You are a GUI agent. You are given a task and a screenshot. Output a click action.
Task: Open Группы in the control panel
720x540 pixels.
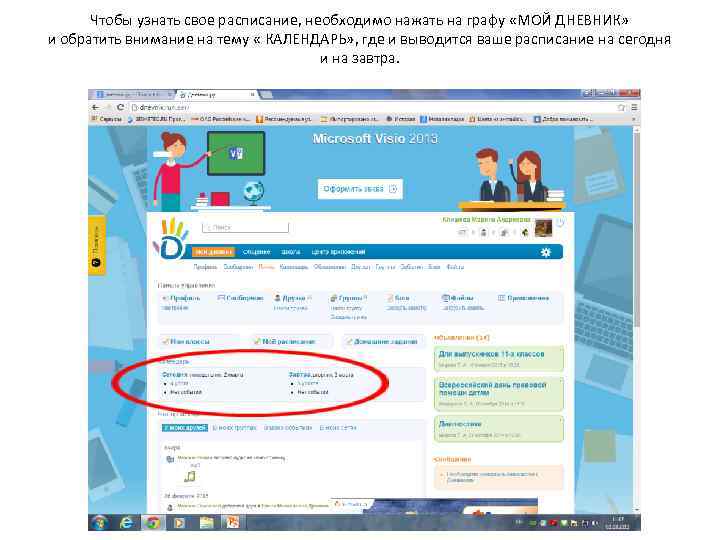click(348, 298)
